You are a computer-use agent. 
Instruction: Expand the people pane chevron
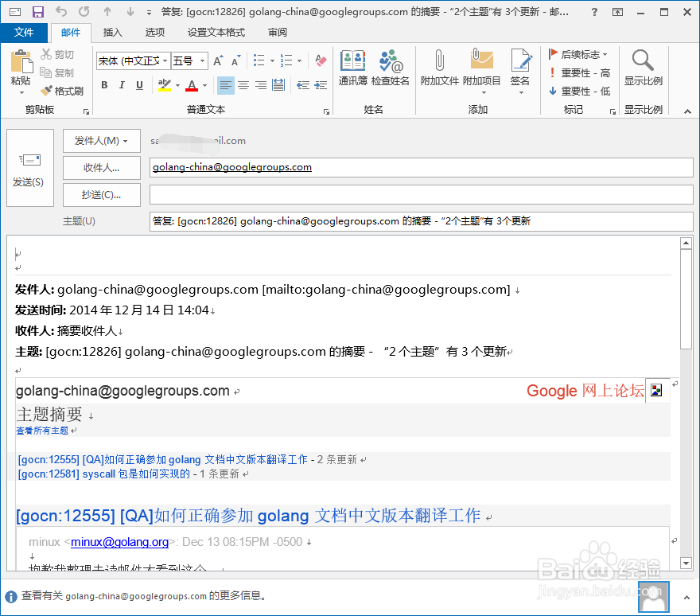(687, 597)
